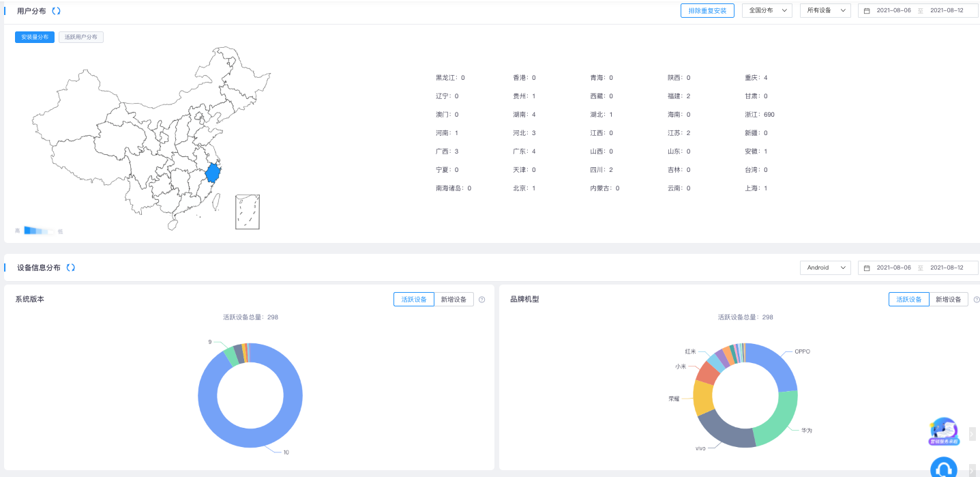Click the 南海诸岛：0 entry
The height and width of the screenshot is (477, 980).
(454, 188)
